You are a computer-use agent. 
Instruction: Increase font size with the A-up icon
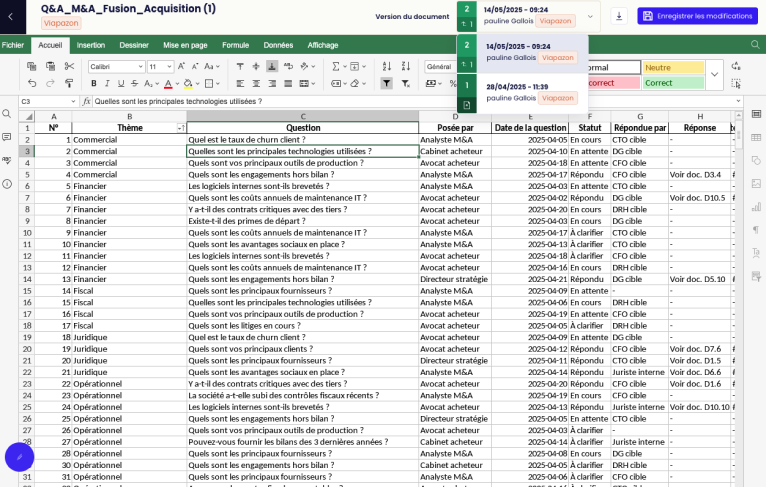point(181,66)
